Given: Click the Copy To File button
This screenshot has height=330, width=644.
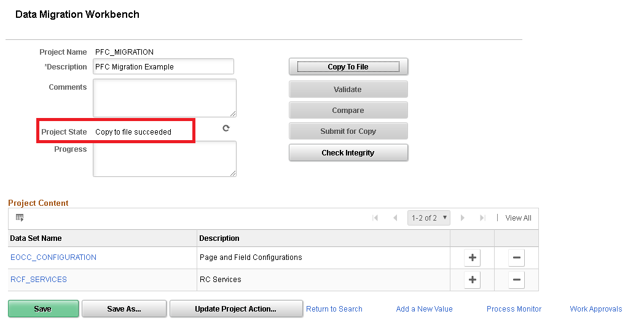Looking at the screenshot, I should pyautogui.click(x=348, y=66).
